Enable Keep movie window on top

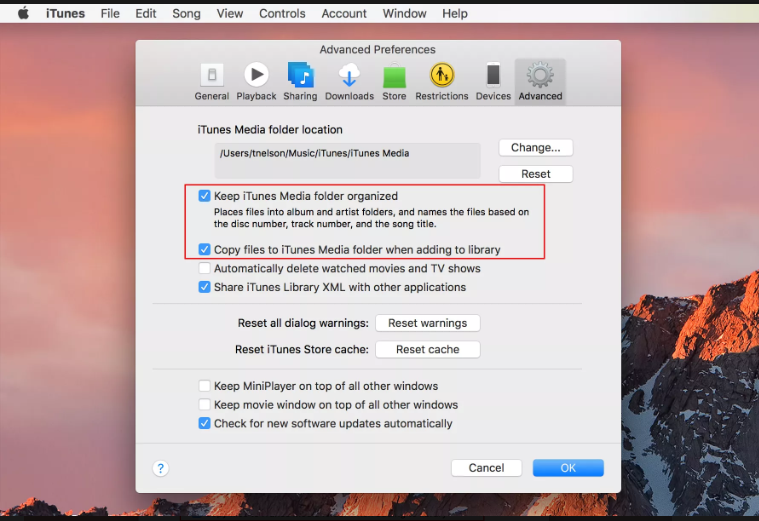(204, 405)
